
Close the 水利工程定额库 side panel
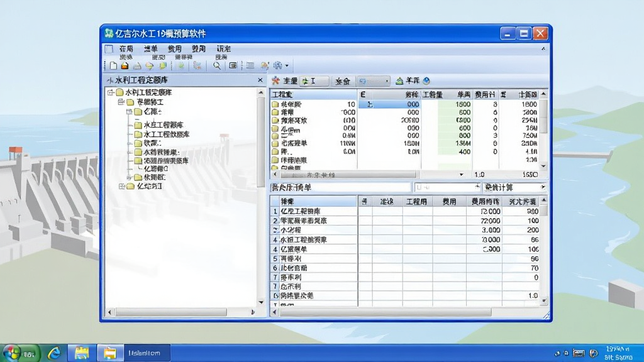[260, 80]
